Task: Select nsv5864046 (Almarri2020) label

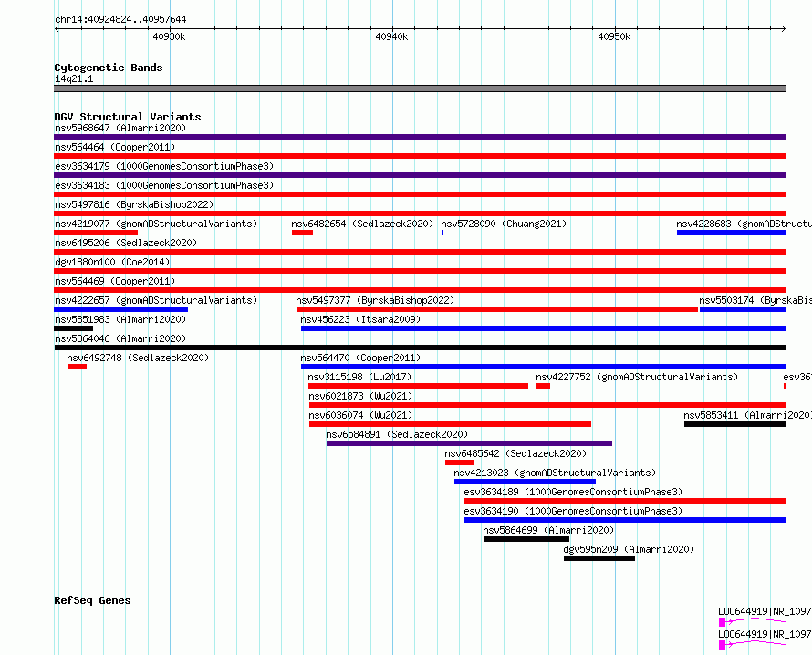Action: pyautogui.click(x=120, y=338)
